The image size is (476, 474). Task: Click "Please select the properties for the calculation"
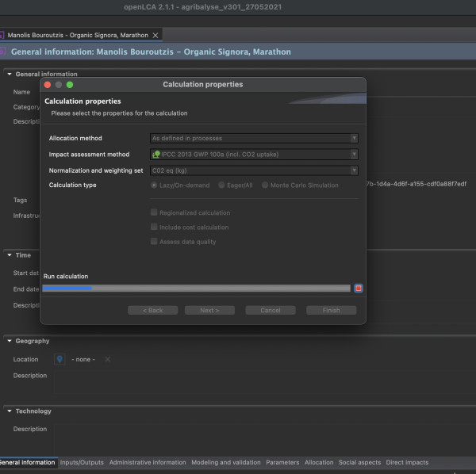119,113
